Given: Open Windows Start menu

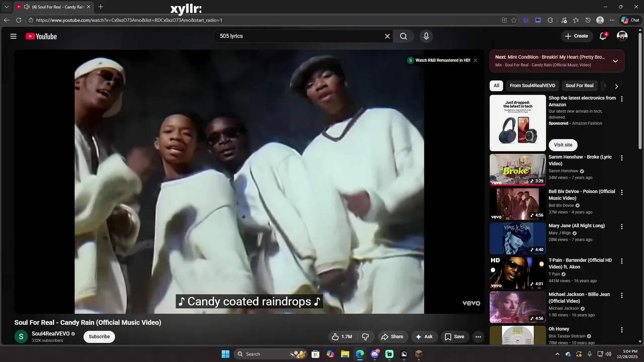Looking at the screenshot, I should (x=225, y=354).
